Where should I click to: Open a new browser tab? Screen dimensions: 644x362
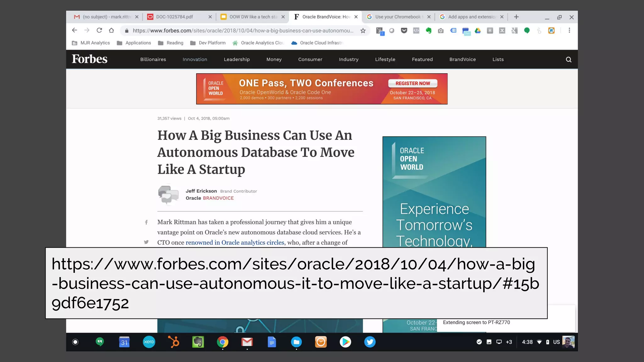[x=516, y=17]
